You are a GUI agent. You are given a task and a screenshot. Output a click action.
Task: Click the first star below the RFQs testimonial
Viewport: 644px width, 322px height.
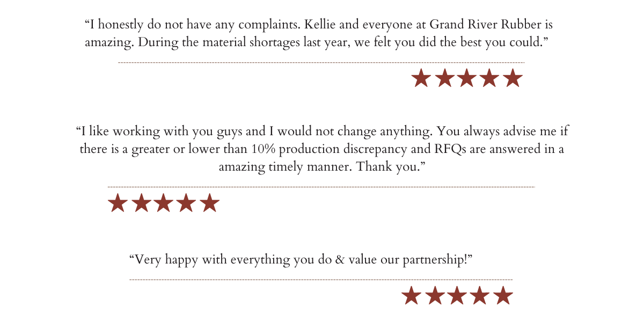118,203
